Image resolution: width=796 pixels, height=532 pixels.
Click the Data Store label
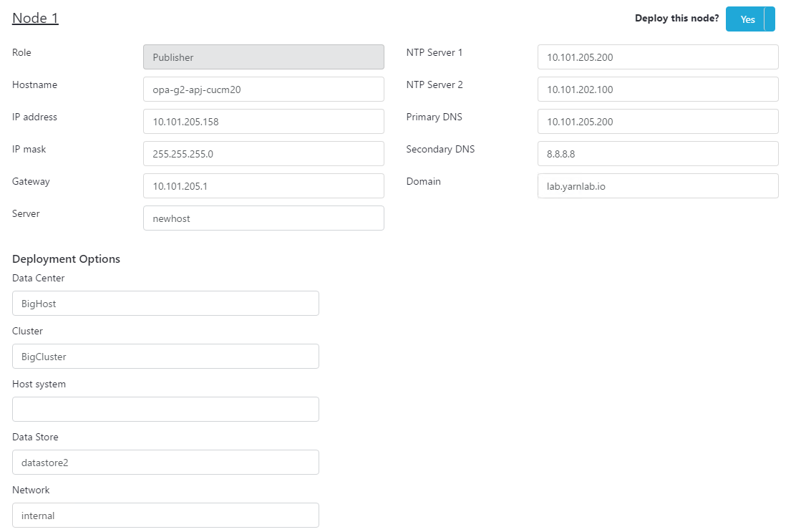point(35,437)
